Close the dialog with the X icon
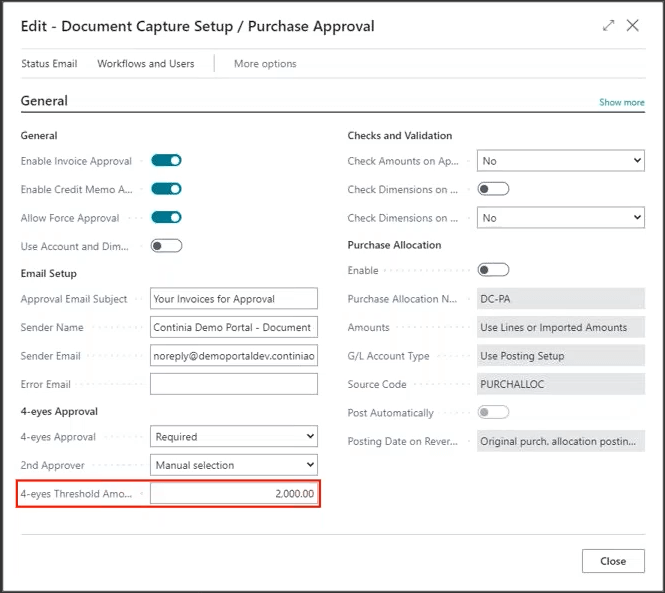The image size is (665, 593). 633,26
